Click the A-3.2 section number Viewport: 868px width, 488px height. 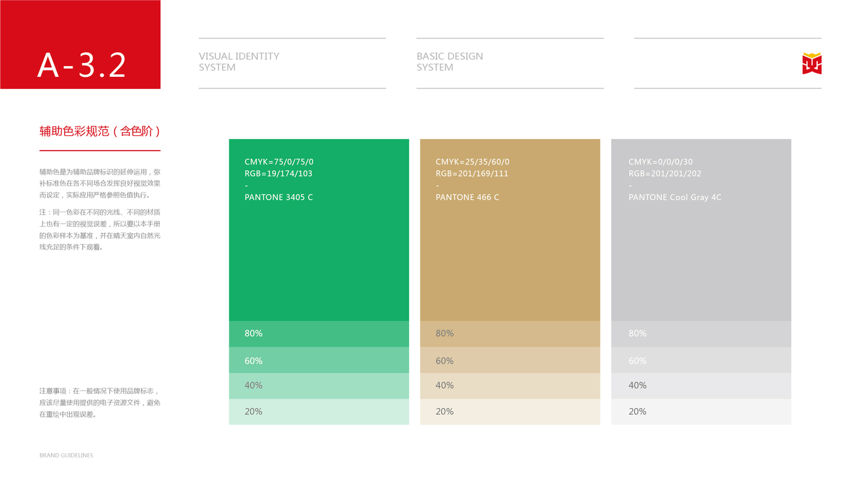tap(81, 65)
